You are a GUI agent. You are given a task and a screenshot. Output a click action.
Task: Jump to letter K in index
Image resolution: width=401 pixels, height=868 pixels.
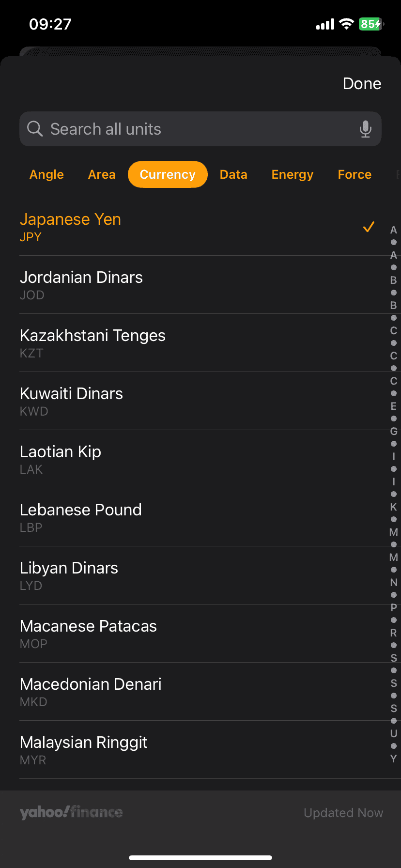pos(393,507)
